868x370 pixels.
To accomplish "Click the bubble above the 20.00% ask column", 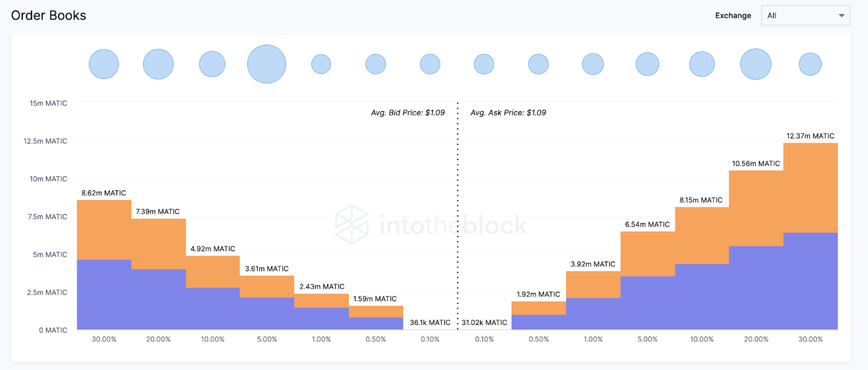I will [756, 64].
